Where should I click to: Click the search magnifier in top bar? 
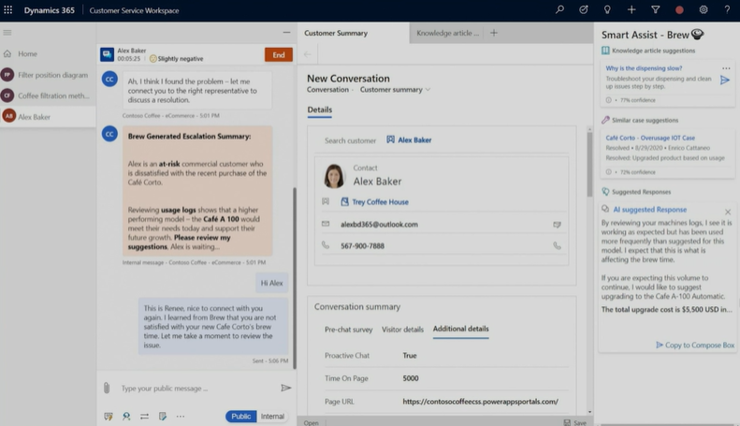click(560, 9)
